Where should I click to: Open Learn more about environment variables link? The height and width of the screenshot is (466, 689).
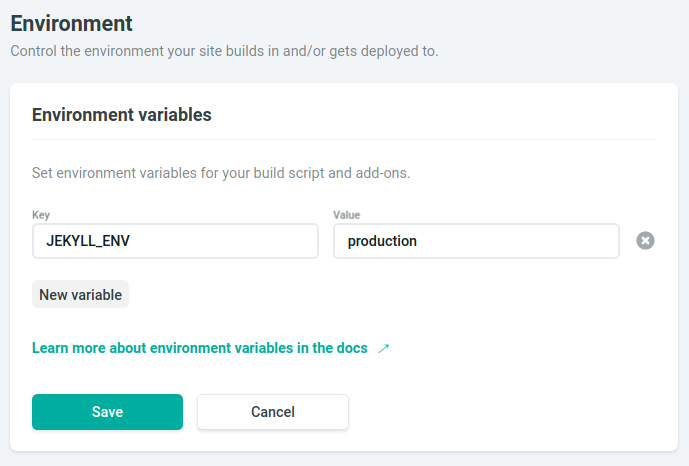(x=199, y=349)
